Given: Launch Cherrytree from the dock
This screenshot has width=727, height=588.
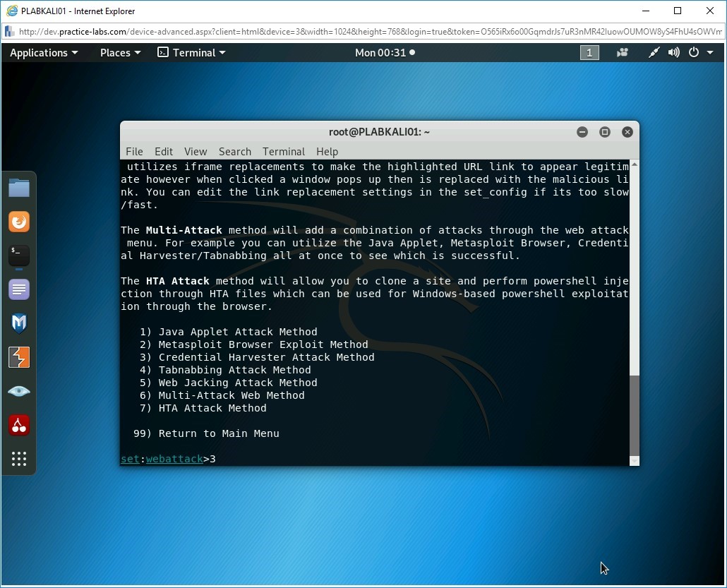Looking at the screenshot, I should tap(19, 425).
